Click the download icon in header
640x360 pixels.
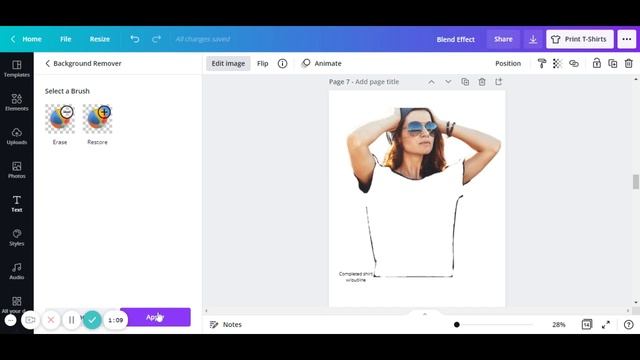point(533,39)
